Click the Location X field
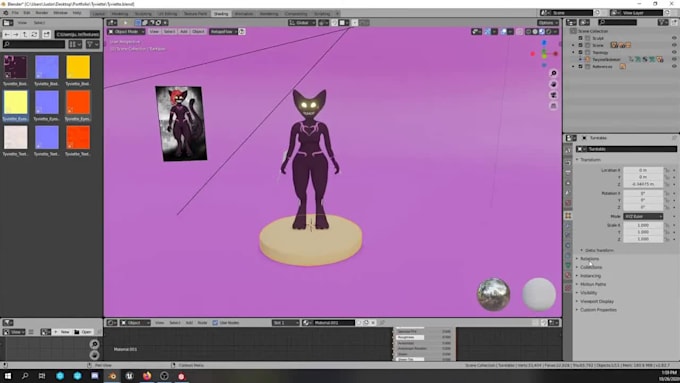The image size is (680, 383). point(643,170)
